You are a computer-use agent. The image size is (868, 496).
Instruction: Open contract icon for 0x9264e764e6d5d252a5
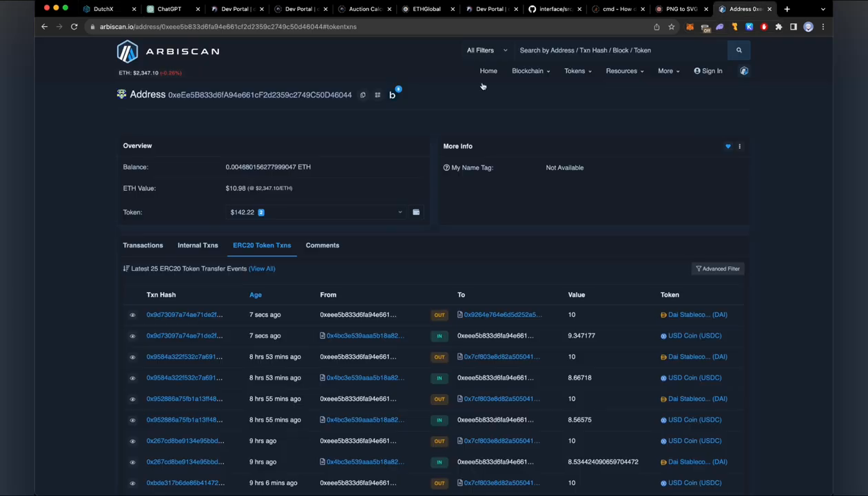point(459,315)
